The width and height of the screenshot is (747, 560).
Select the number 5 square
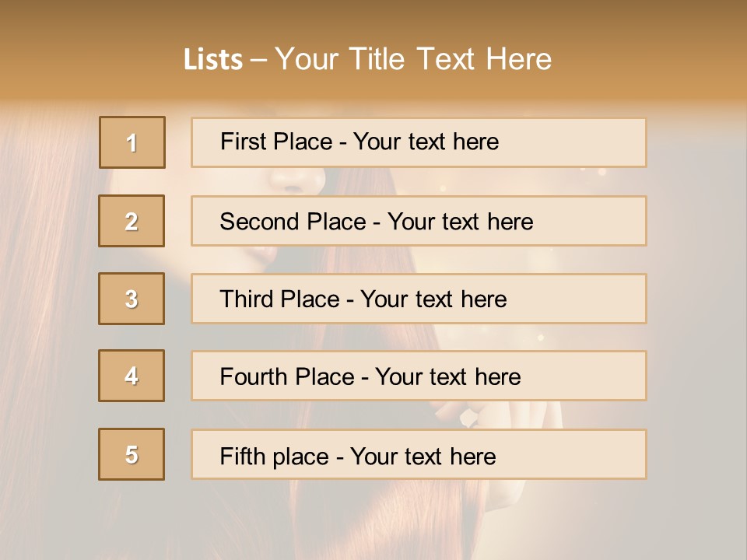(x=132, y=454)
